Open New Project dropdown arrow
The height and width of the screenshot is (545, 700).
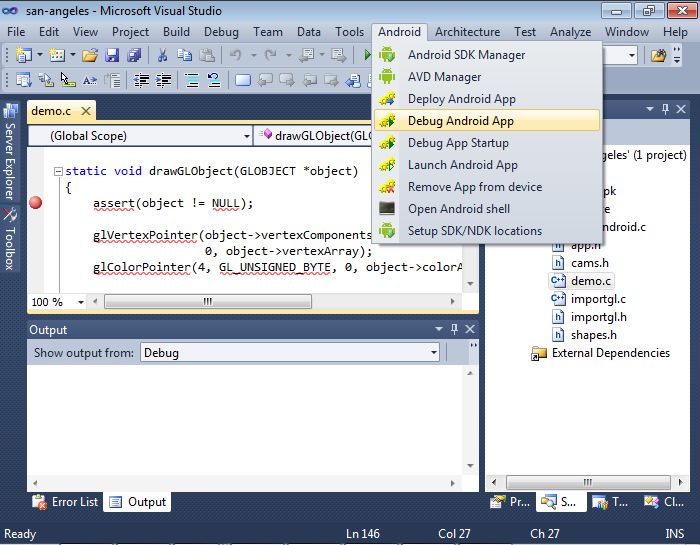coord(40,55)
